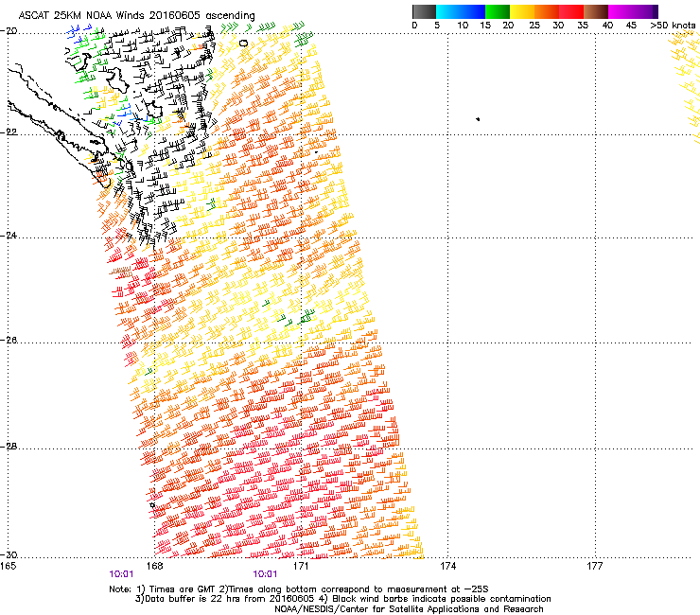Viewport: 700px width, 615px height.
Task: Click the latitude label -26
Action: tap(9, 341)
